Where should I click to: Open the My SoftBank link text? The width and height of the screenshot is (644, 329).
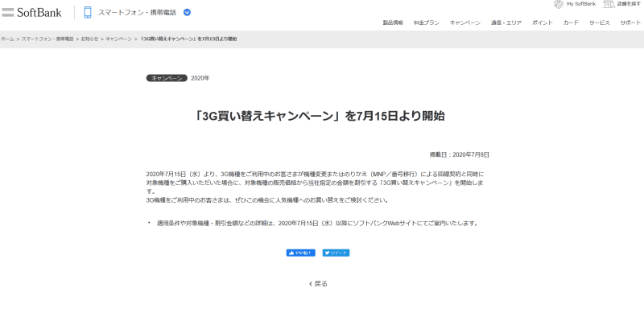(x=581, y=4)
